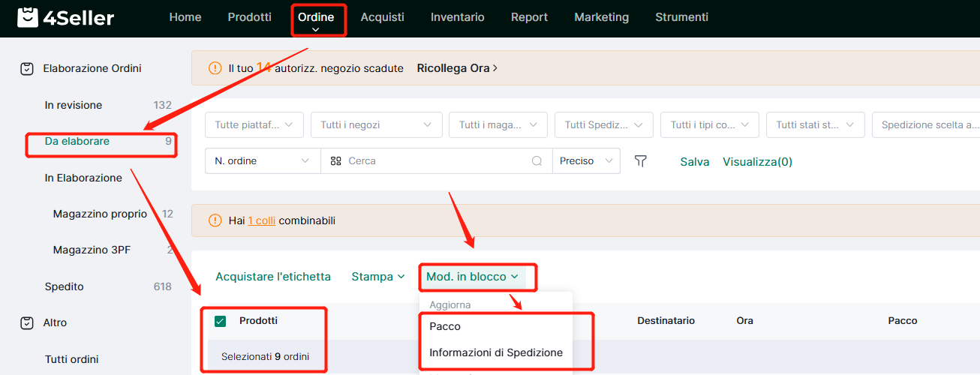Click the Elaborazione Ordini clipboard icon
Screen dimensions: 980x375
pyautogui.click(x=26, y=68)
